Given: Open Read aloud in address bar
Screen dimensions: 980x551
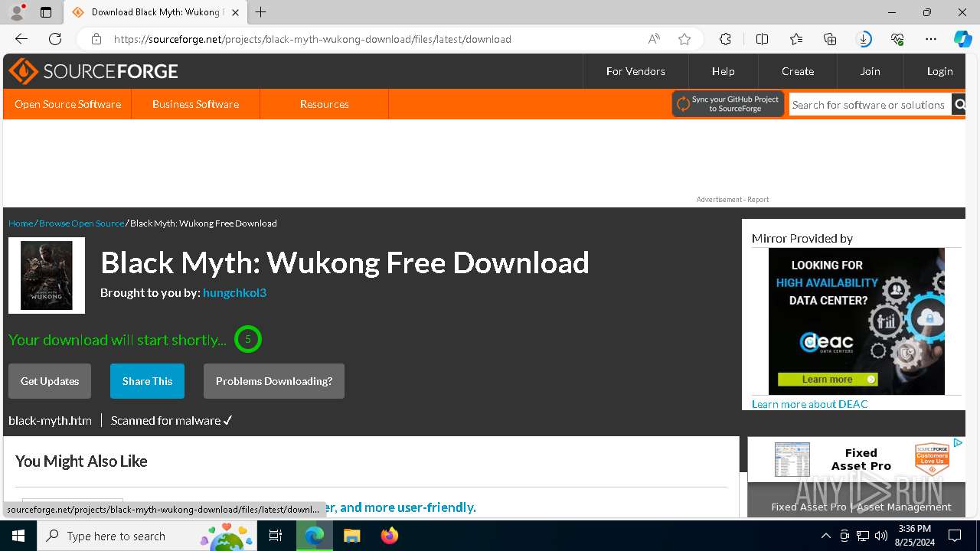Looking at the screenshot, I should pyautogui.click(x=654, y=39).
